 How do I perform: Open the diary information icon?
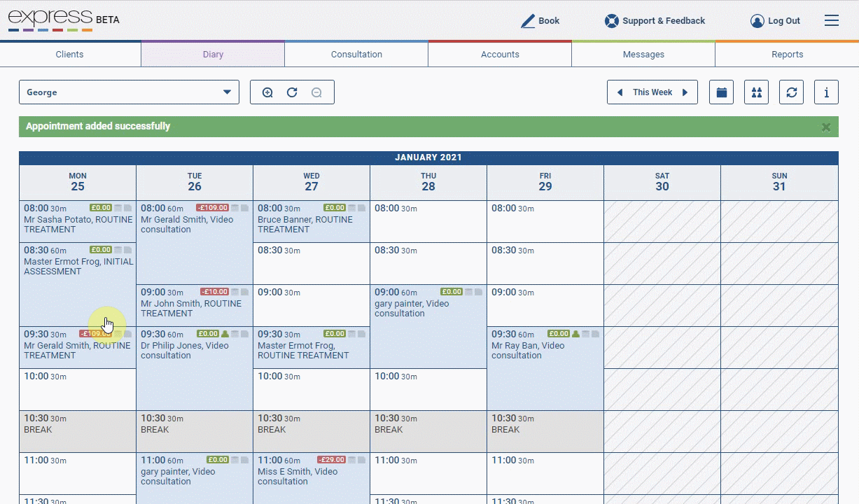click(826, 92)
